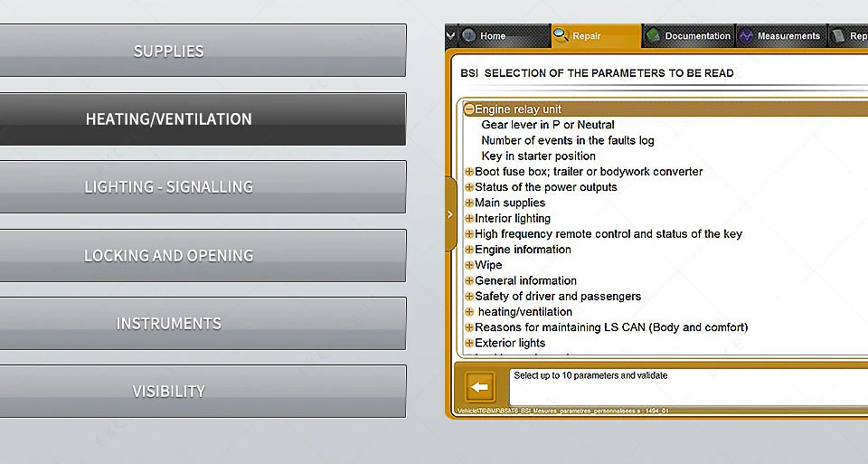Click the 'Wipe' label
Image resolution: width=868 pixels, height=464 pixels.
(x=488, y=265)
